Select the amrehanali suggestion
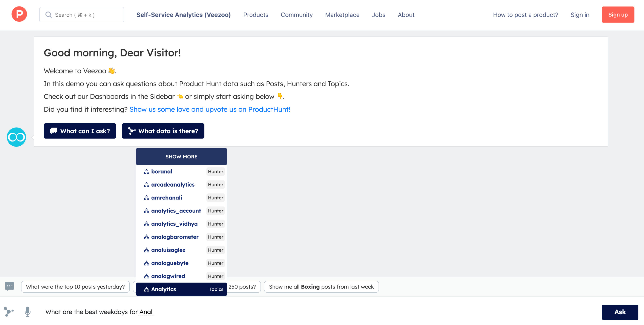Screen dimensions: 644x325 click(x=181, y=198)
